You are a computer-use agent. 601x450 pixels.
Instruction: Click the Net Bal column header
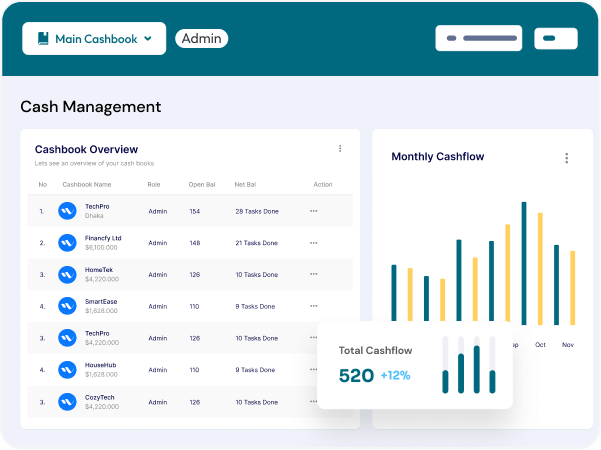(245, 185)
